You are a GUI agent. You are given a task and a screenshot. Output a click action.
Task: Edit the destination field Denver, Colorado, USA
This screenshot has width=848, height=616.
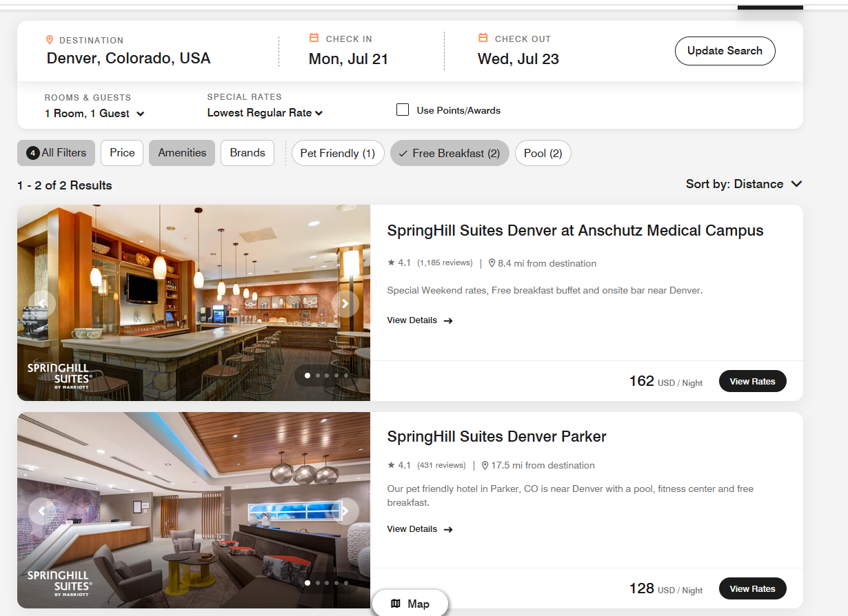tap(128, 59)
